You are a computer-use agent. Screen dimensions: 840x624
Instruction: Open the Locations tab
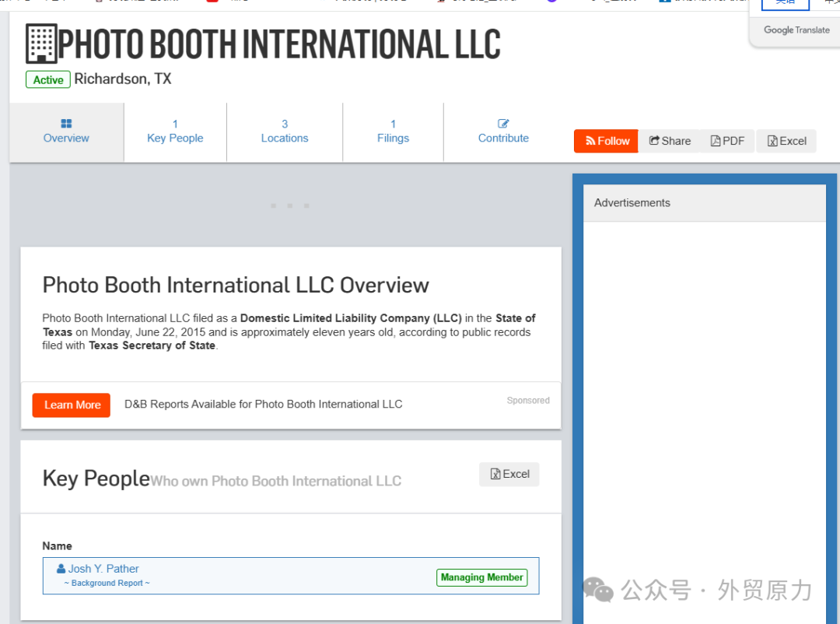(x=285, y=131)
